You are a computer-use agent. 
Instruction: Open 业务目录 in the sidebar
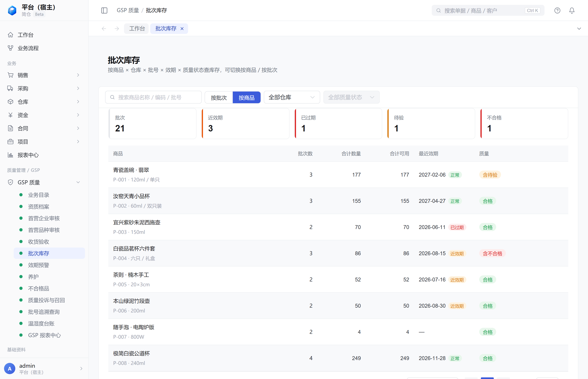tap(49, 195)
